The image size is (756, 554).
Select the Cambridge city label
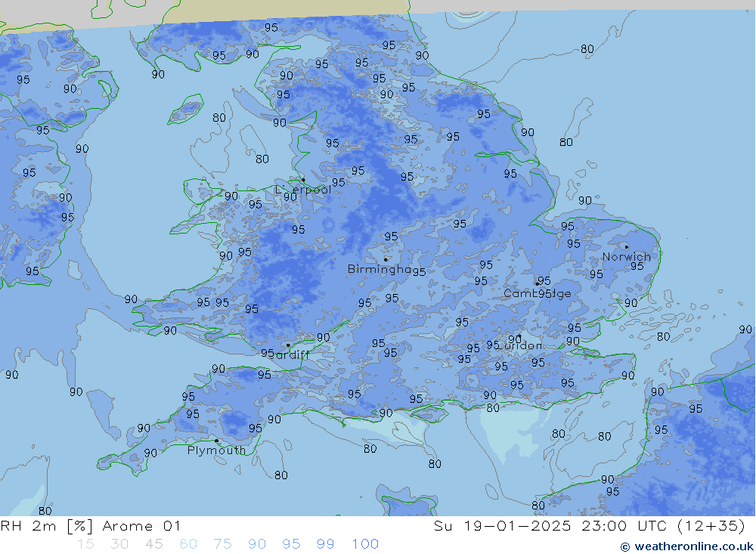(537, 293)
